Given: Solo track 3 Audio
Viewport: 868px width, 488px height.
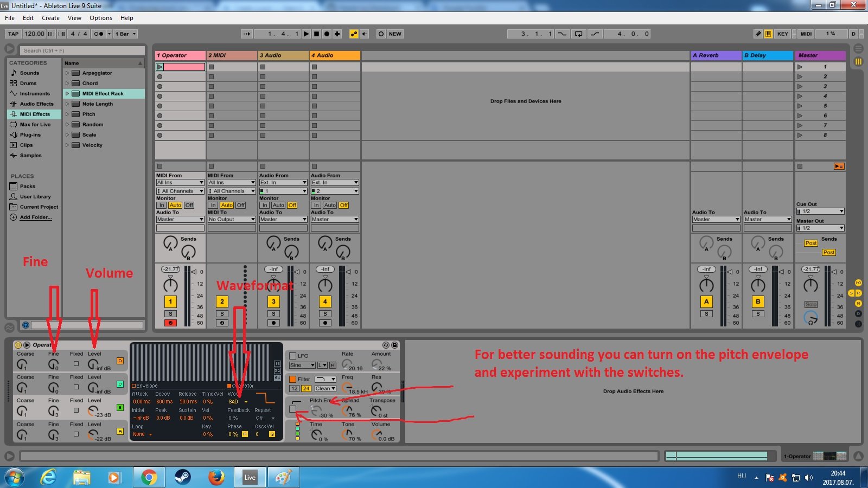Looking at the screenshot, I should tap(273, 313).
